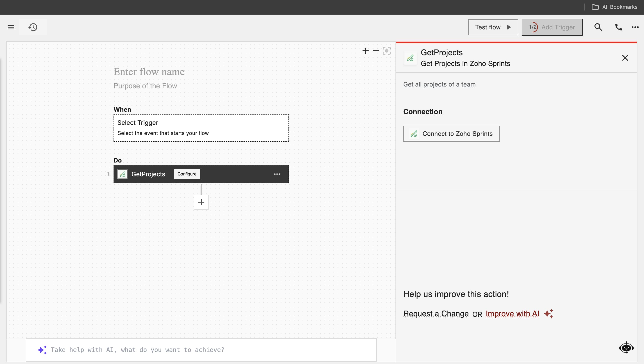Viewport: 644px width, 364px height.
Task: Click Connect to Zoho Sprints button
Action: (451, 134)
